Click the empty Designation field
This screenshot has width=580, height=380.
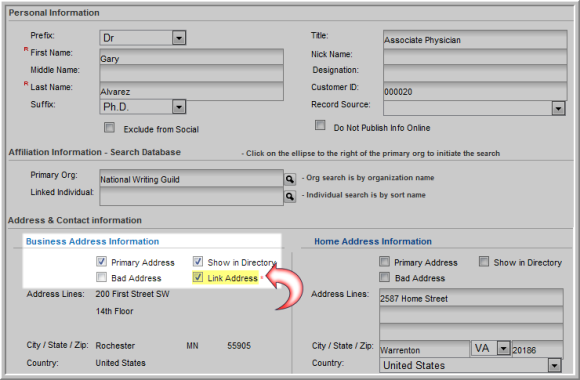[x=475, y=73]
